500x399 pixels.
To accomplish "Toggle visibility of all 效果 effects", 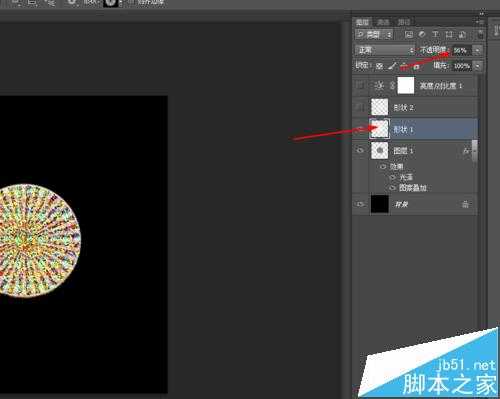I will [383, 166].
